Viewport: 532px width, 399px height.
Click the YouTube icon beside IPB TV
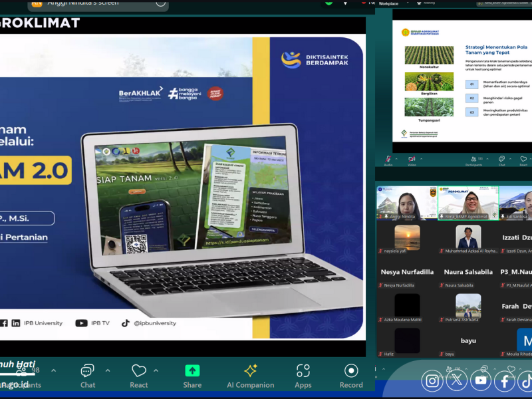point(81,323)
